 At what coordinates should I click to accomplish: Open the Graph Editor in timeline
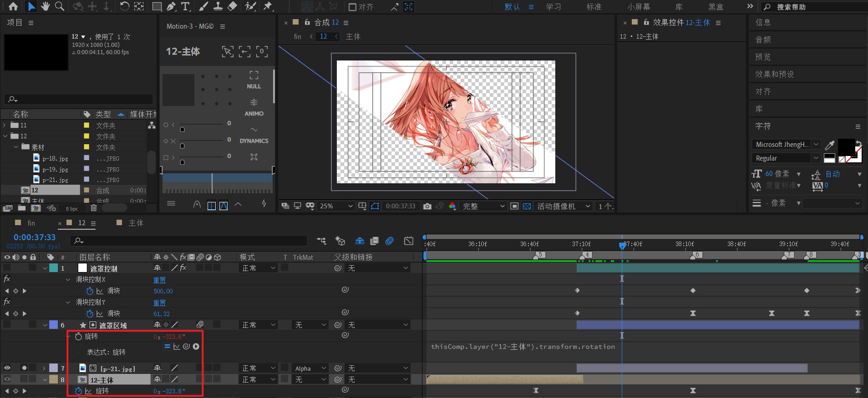tap(408, 241)
